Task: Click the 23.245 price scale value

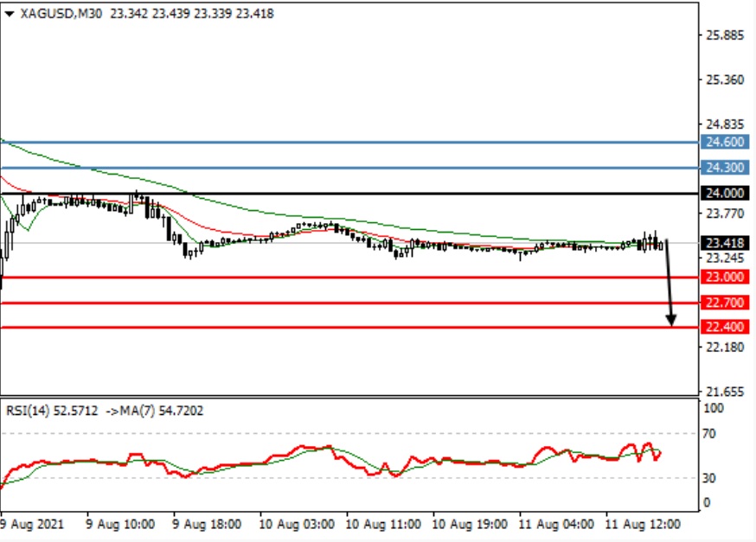Action: click(x=725, y=258)
